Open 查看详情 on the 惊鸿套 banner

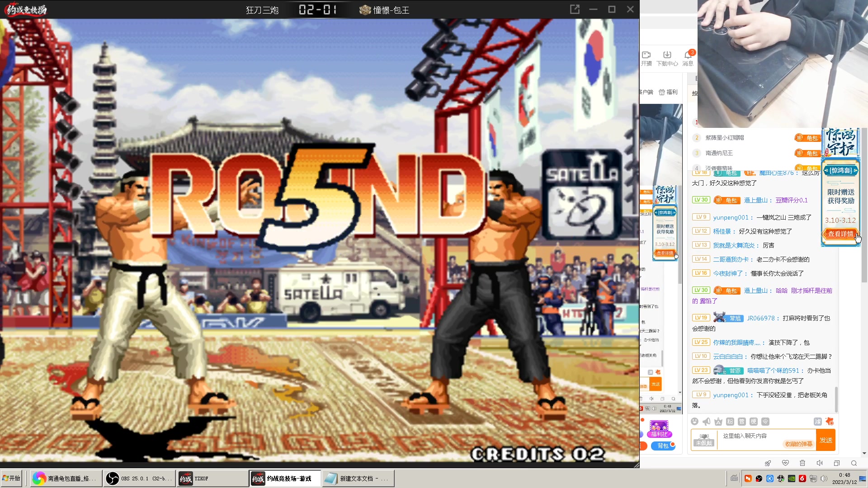840,234
